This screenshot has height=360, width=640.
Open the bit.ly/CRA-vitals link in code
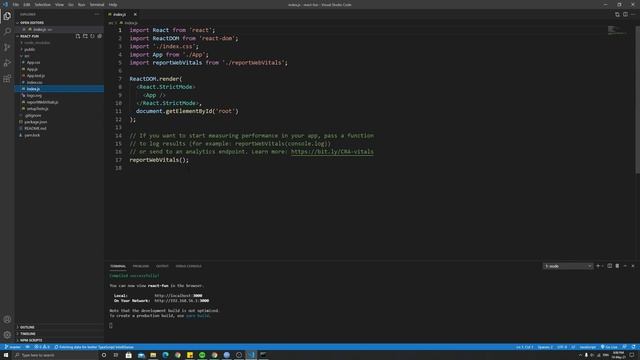(332, 151)
